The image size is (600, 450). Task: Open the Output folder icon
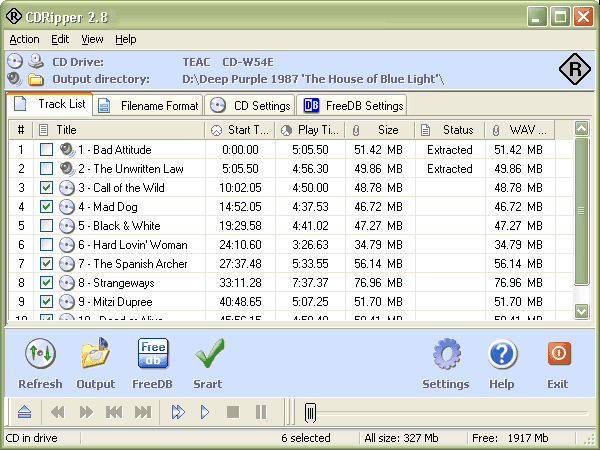pos(96,355)
